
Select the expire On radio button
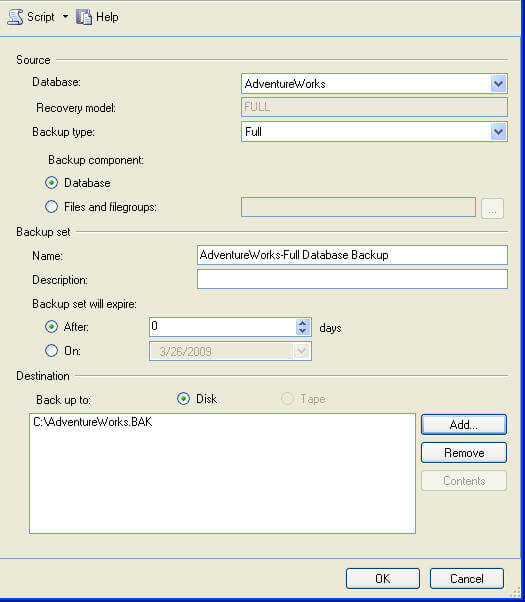51,351
